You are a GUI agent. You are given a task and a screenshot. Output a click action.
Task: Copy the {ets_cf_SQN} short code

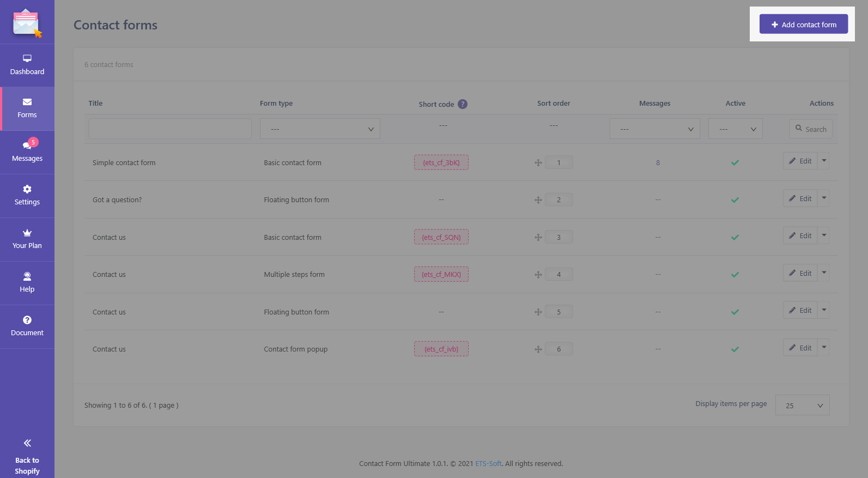(441, 237)
